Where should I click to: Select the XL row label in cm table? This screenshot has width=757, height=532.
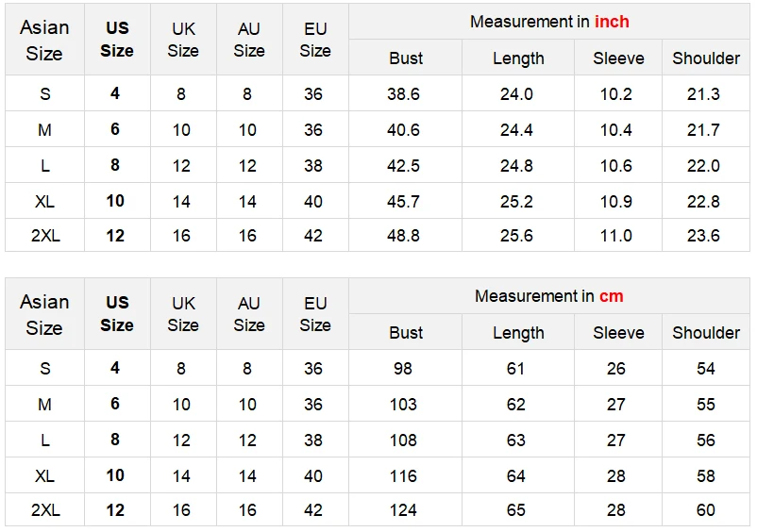point(44,476)
